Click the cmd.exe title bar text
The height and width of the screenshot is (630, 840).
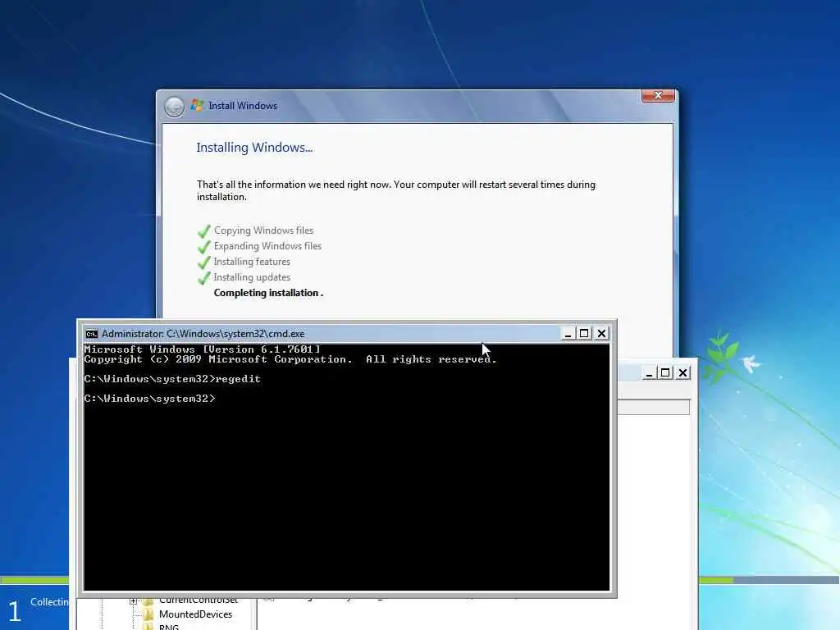click(x=203, y=334)
